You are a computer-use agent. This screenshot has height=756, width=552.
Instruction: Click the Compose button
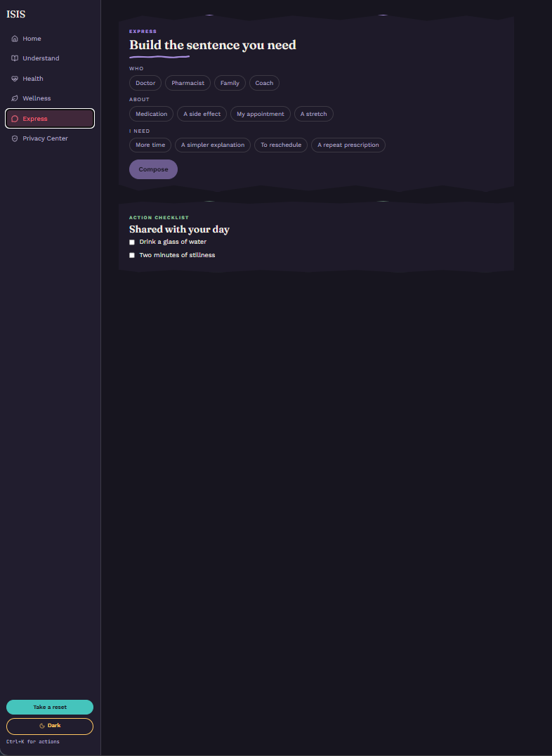(x=153, y=169)
